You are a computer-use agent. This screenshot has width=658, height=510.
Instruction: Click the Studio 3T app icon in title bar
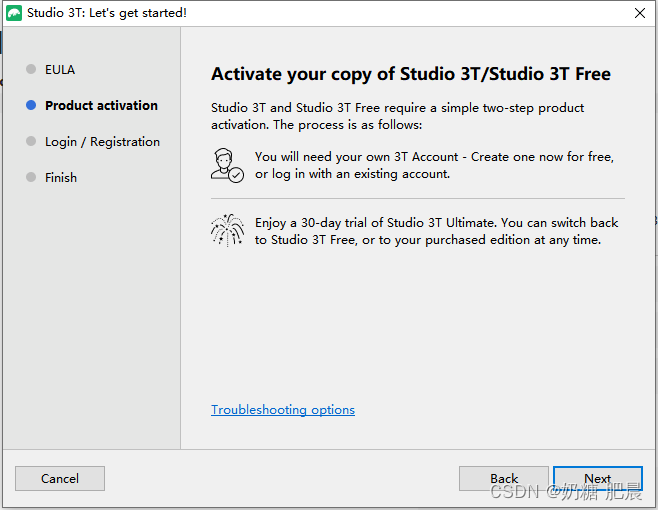[x=14, y=13]
